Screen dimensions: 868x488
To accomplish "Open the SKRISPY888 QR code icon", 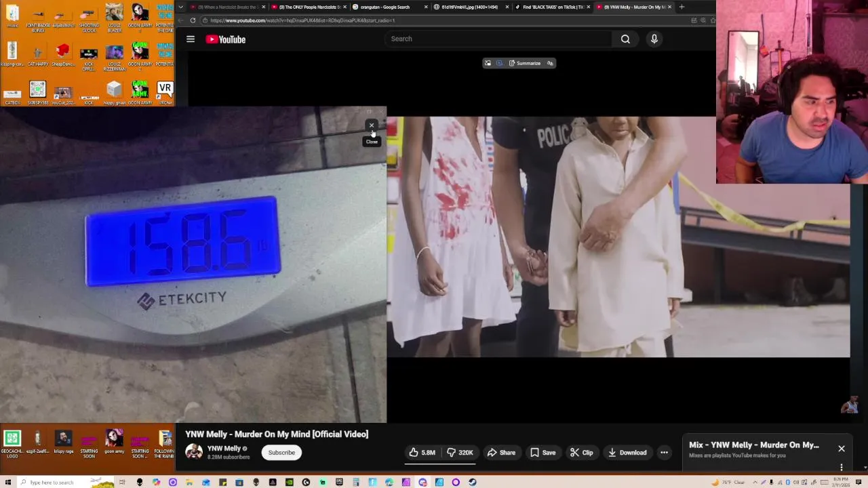I will pyautogui.click(x=37, y=93).
